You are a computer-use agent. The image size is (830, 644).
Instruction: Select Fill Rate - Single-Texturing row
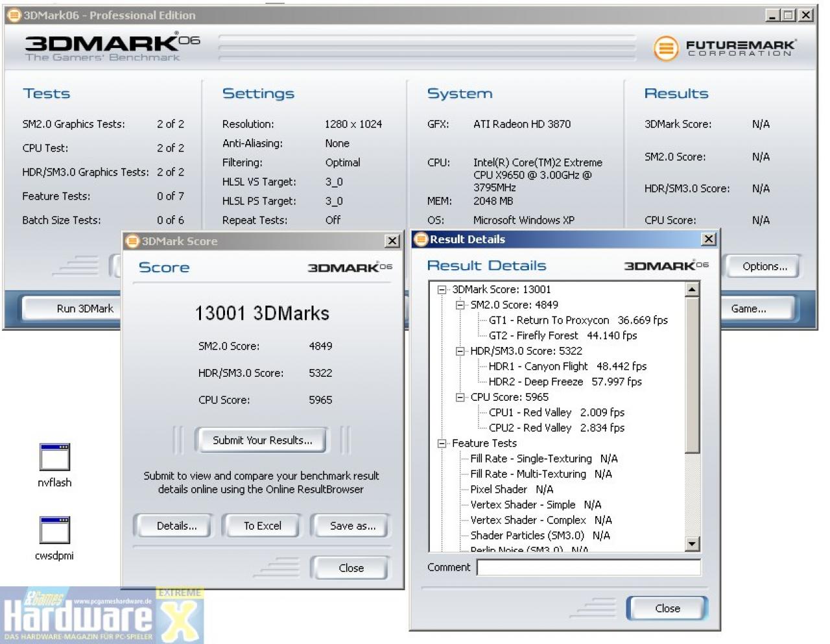point(543,459)
